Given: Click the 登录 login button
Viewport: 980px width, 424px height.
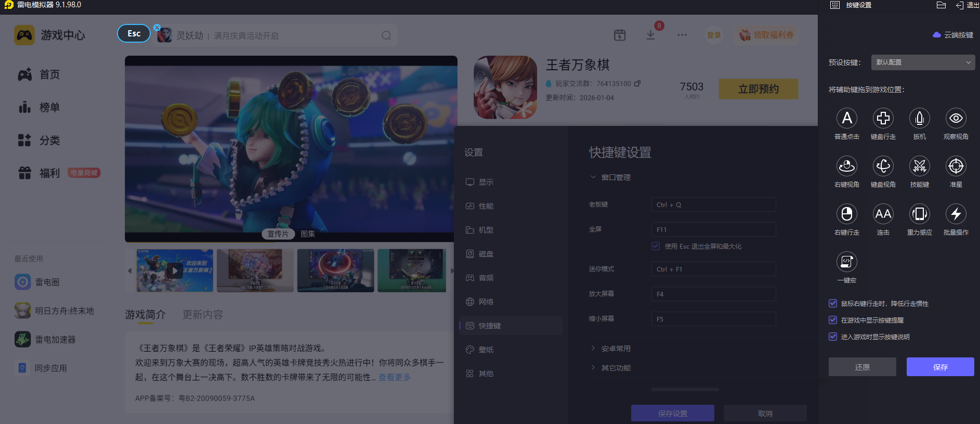Looking at the screenshot, I should (x=714, y=35).
